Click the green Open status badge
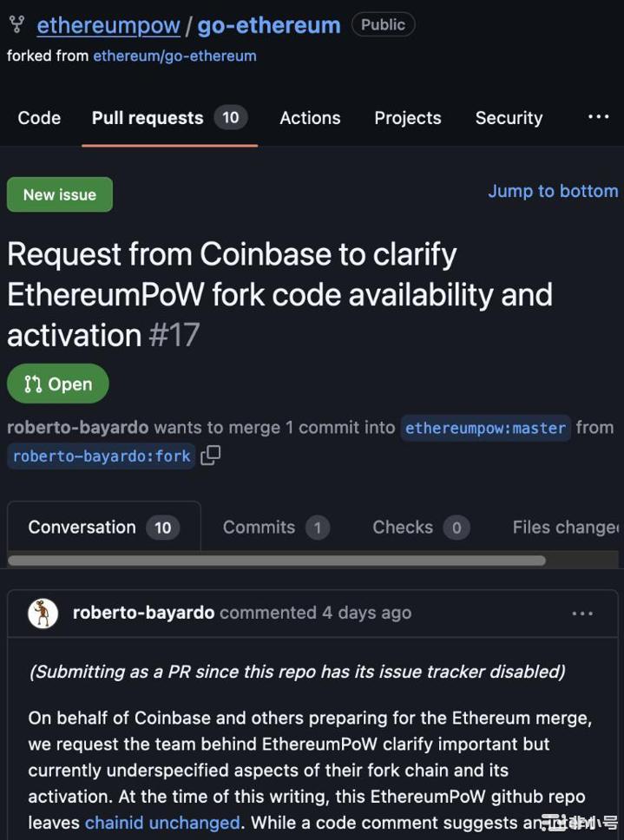Screen dimensions: 624x840 [57, 384]
